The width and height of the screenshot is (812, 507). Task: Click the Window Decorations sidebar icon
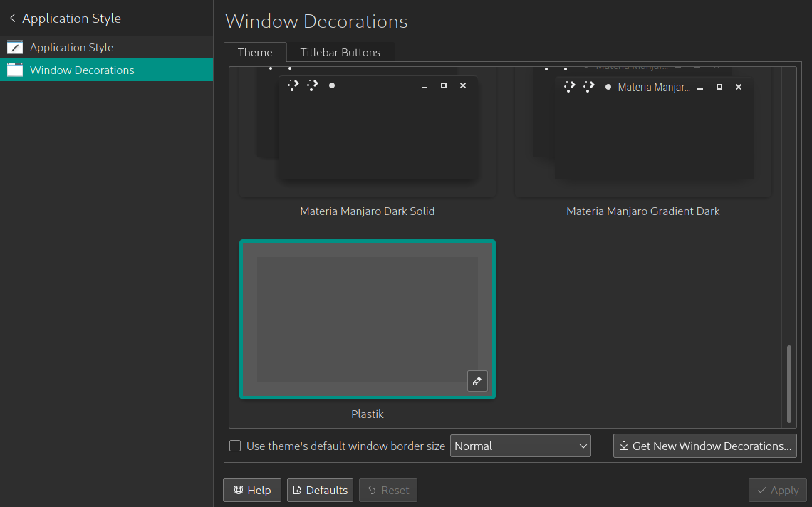click(x=15, y=70)
